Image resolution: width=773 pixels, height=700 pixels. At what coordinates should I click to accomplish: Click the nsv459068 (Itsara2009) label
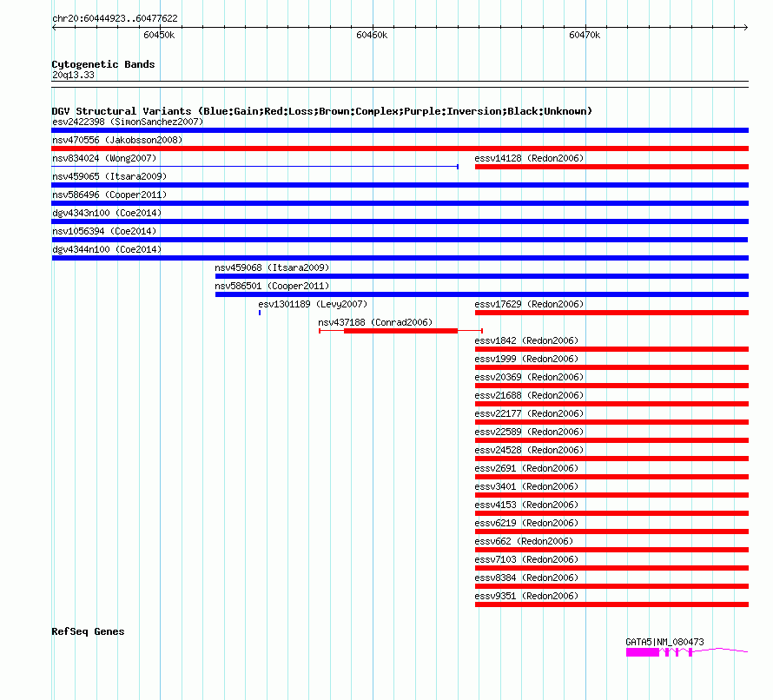pos(272,267)
